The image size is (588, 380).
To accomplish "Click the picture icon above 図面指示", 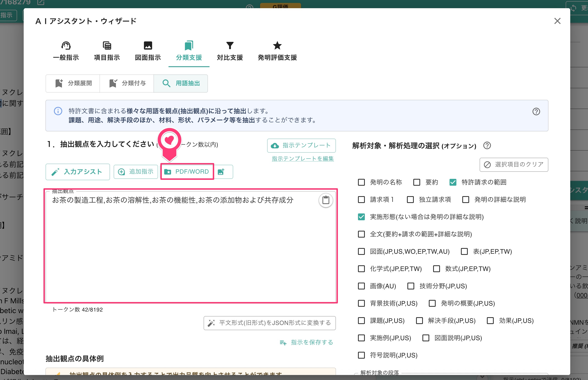I will click(x=148, y=46).
